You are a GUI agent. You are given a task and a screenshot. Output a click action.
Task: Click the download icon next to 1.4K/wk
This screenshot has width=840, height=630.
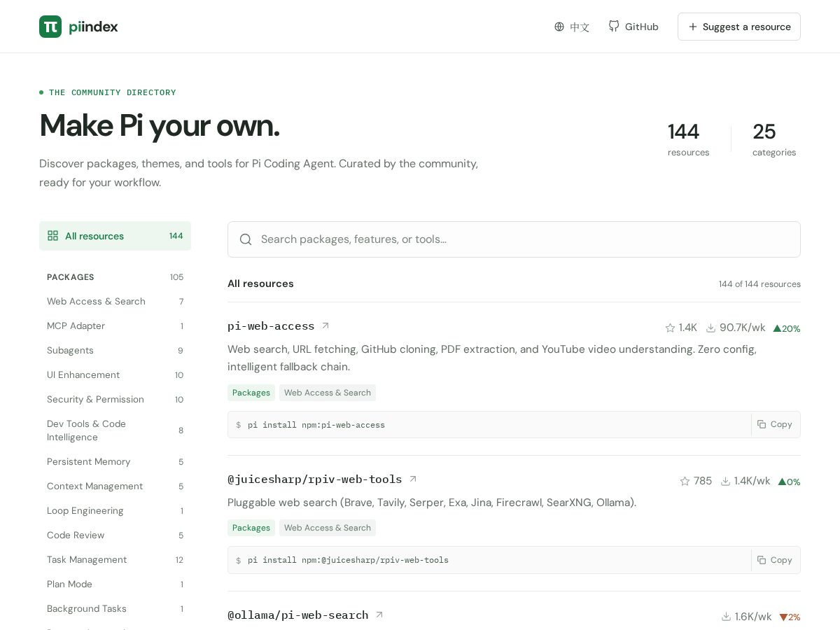click(725, 481)
